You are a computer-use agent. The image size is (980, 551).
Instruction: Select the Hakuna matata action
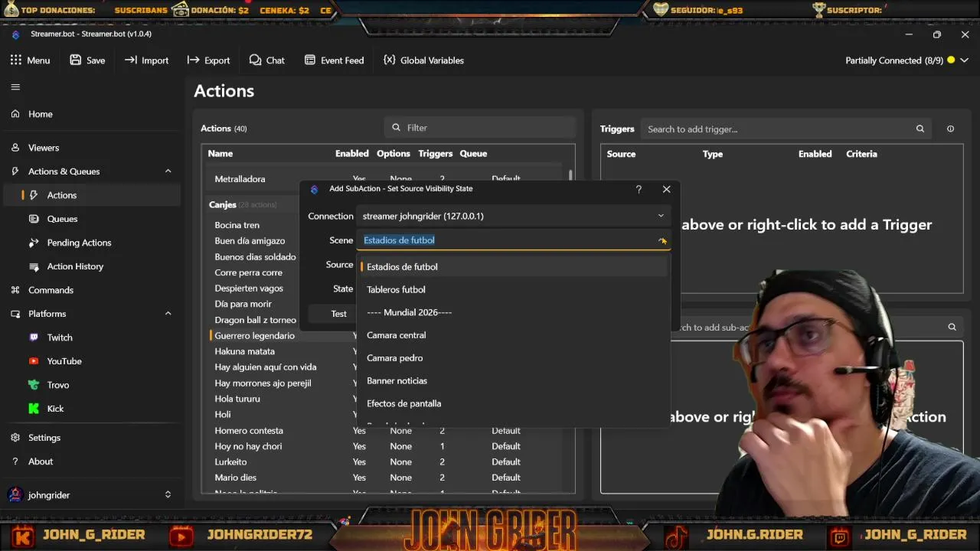[x=245, y=351]
